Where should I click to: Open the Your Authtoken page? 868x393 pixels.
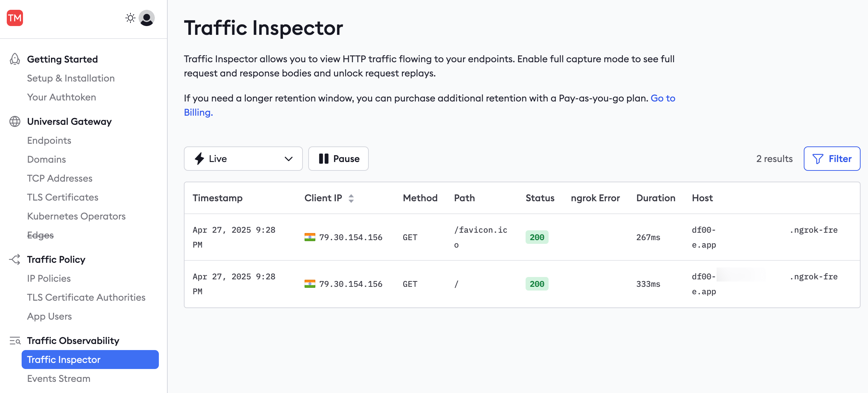62,97
